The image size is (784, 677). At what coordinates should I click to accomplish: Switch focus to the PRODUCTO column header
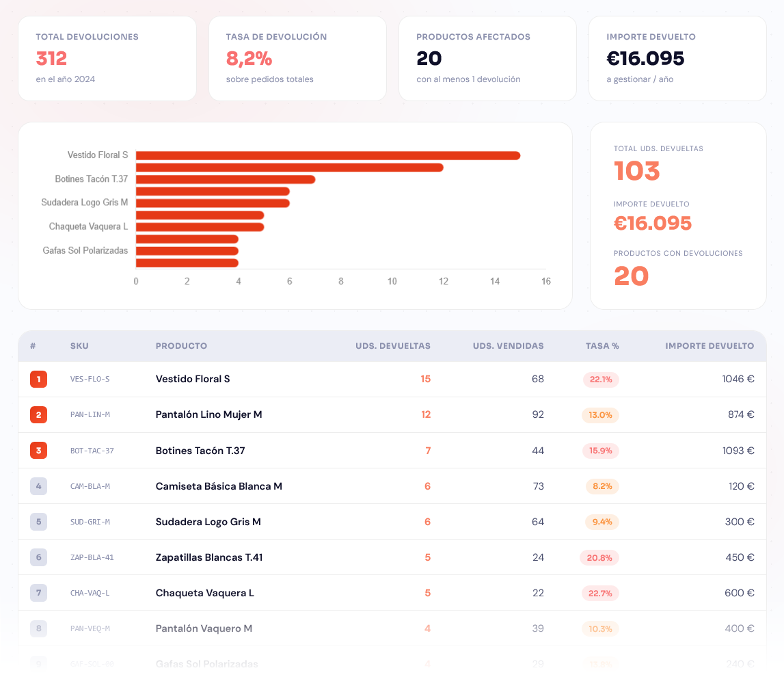coord(181,346)
